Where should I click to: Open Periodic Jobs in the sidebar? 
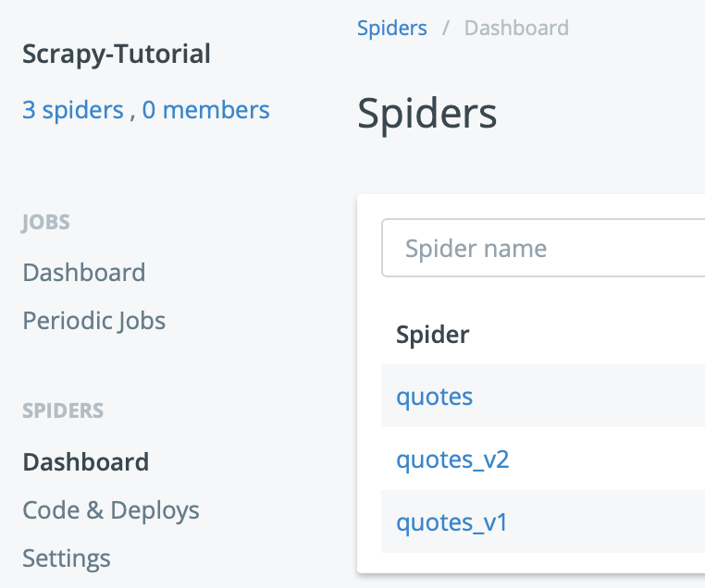[94, 321]
